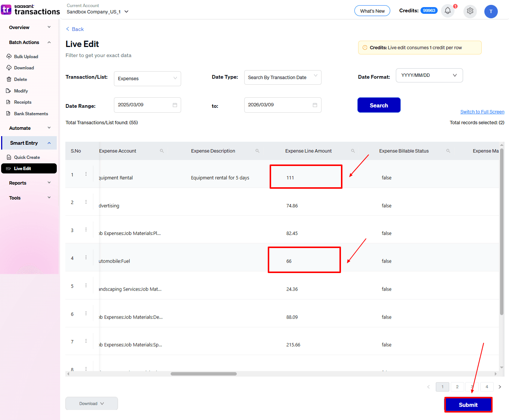
Task: Open the settings gear icon
Action: coord(470,11)
